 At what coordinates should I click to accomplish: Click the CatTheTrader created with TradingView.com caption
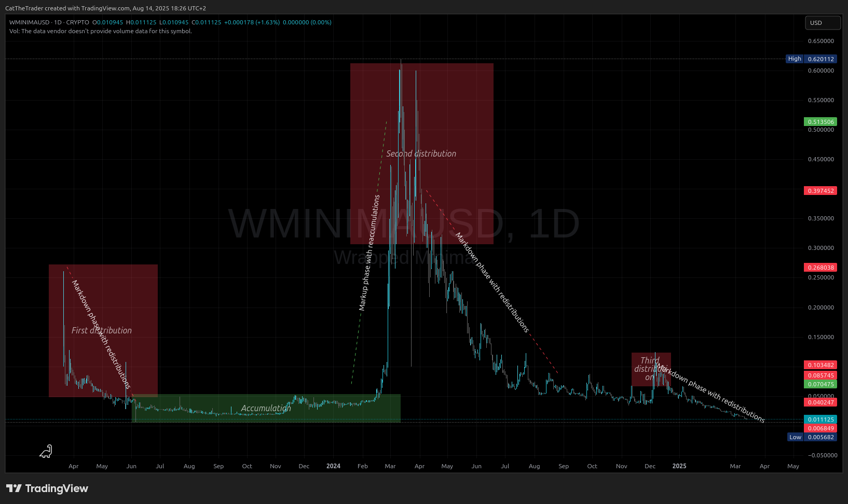106,8
